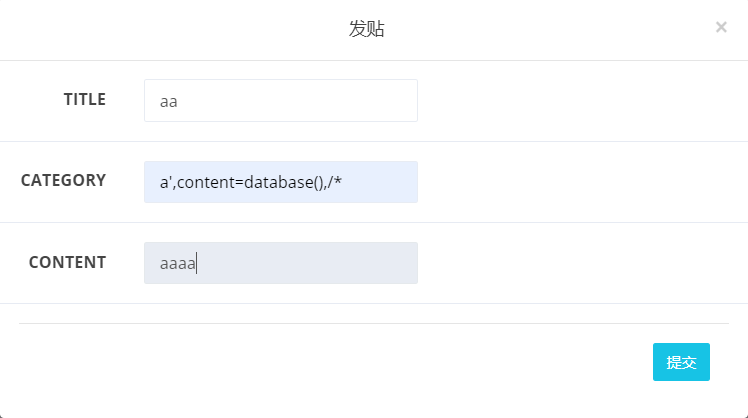Click the 'aaaa' text in Content field
The width and height of the screenshot is (748, 418).
(177, 264)
